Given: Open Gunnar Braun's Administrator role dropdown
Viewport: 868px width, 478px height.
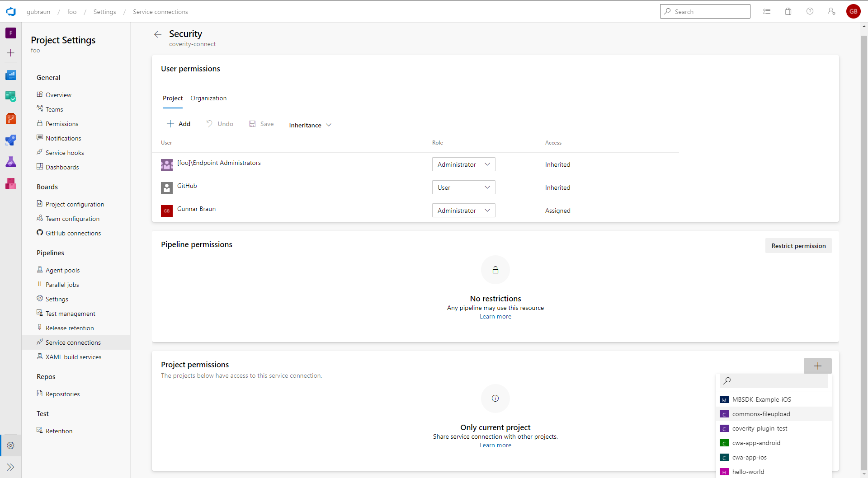Looking at the screenshot, I should pyautogui.click(x=463, y=210).
